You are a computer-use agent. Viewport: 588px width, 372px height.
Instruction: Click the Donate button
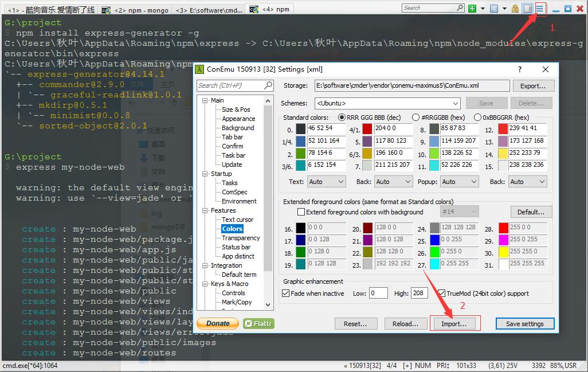218,323
